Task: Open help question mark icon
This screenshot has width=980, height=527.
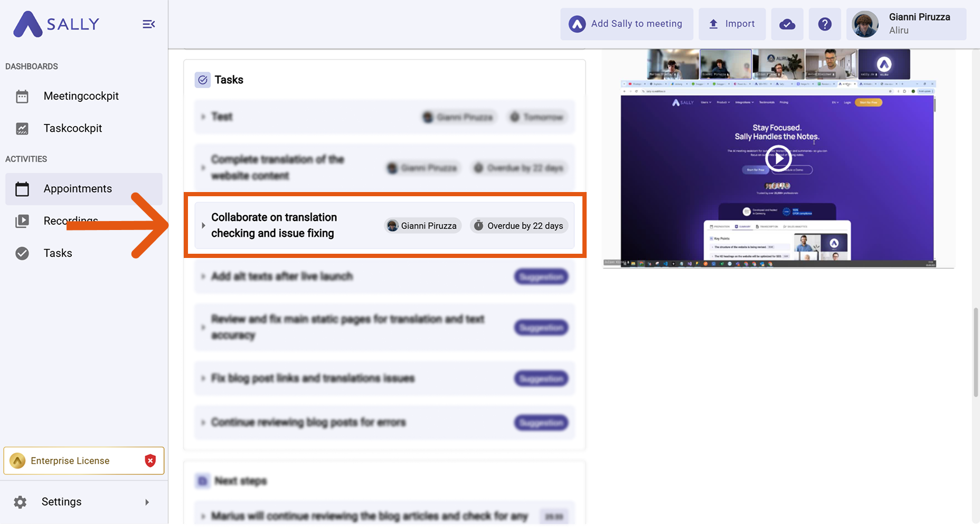Action: coord(825,24)
